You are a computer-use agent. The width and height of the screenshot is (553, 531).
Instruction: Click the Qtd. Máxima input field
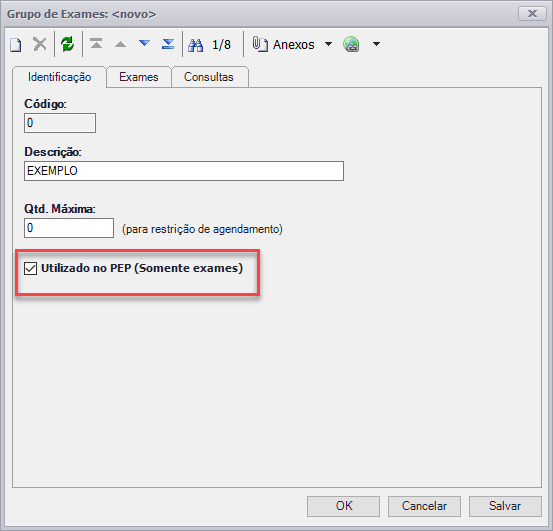69,228
